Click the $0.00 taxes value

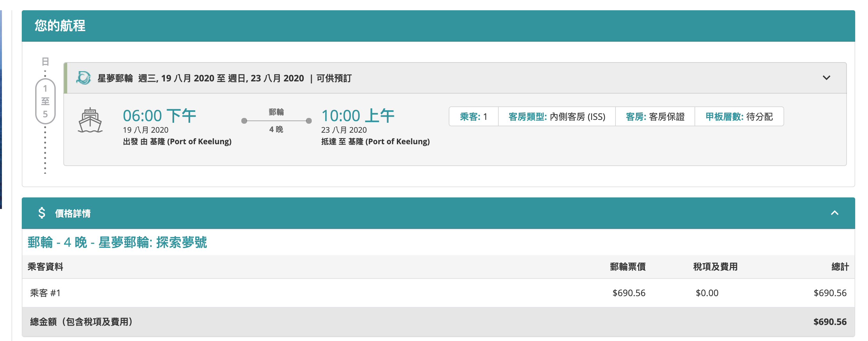(x=707, y=293)
